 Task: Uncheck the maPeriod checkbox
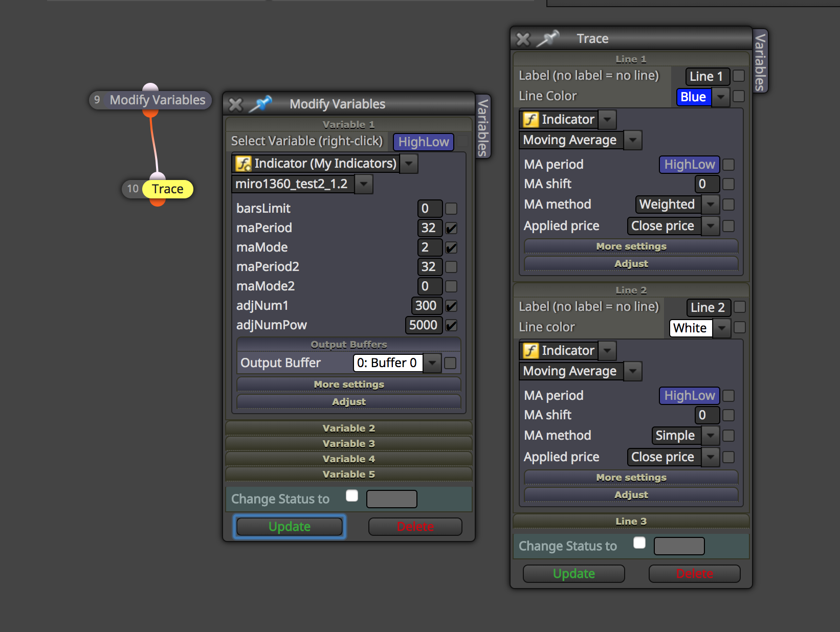pos(451,228)
